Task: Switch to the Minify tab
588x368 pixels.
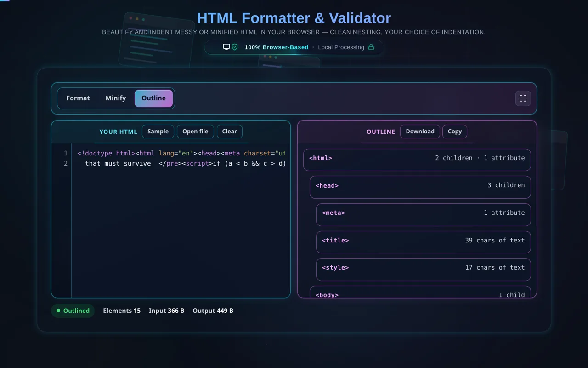Action: coord(116,98)
